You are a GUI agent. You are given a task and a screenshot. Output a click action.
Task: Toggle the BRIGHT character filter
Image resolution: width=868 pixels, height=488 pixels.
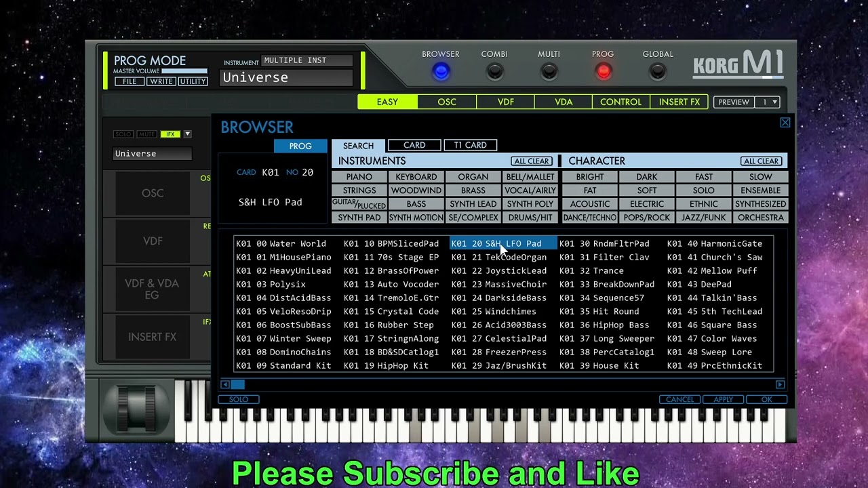tap(590, 177)
